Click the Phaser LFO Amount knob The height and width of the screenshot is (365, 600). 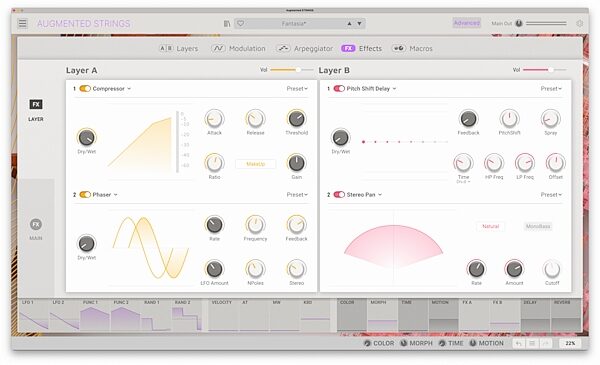click(x=214, y=269)
